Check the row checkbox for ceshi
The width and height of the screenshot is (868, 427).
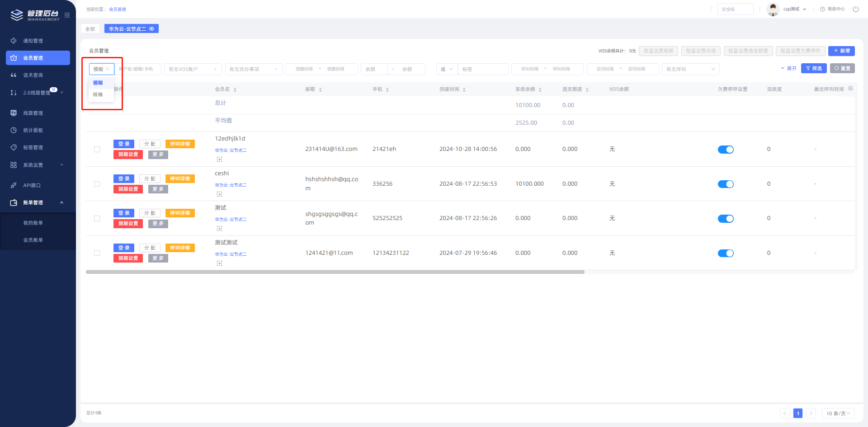[97, 184]
